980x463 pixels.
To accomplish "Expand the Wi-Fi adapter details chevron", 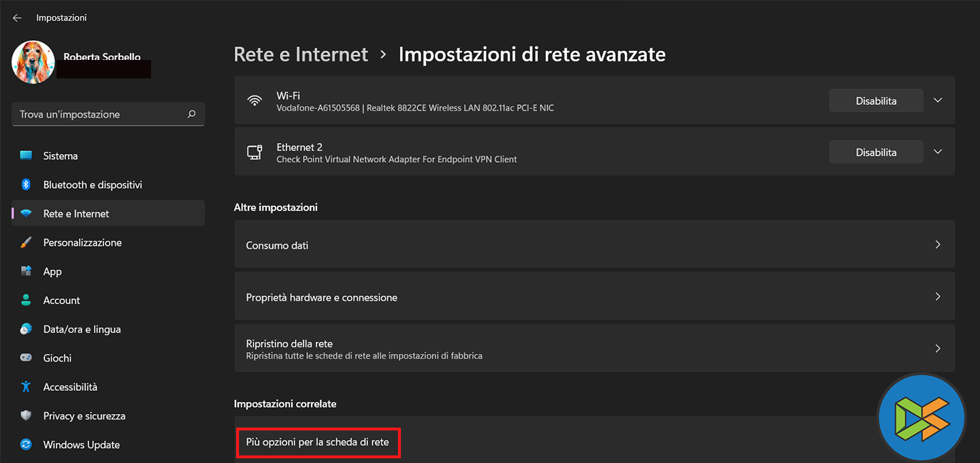I will coord(938,101).
